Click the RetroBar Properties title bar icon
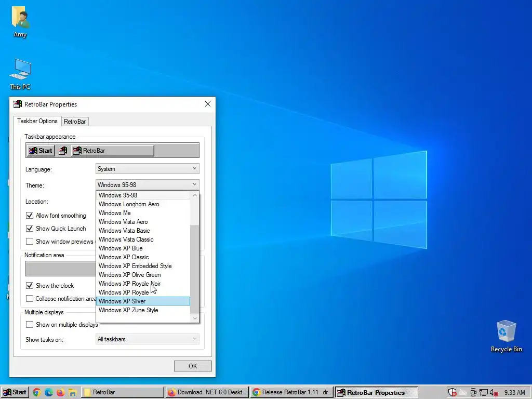Image resolution: width=532 pixels, height=399 pixels. click(18, 104)
